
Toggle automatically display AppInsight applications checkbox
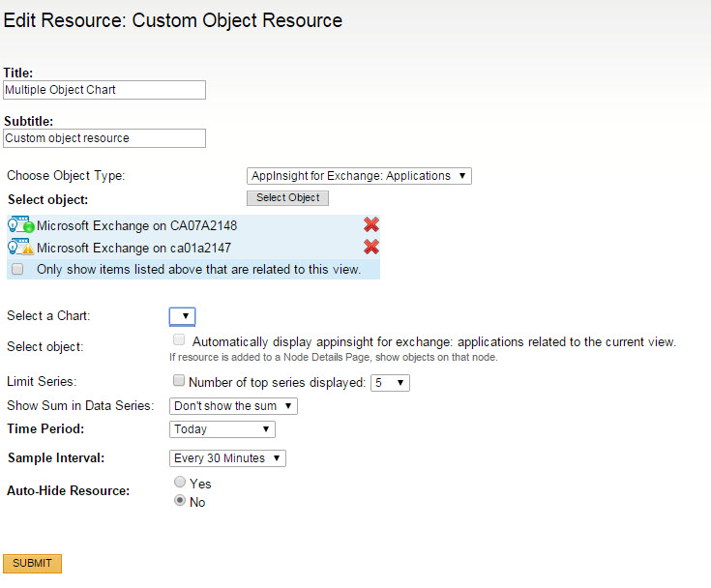point(179,339)
